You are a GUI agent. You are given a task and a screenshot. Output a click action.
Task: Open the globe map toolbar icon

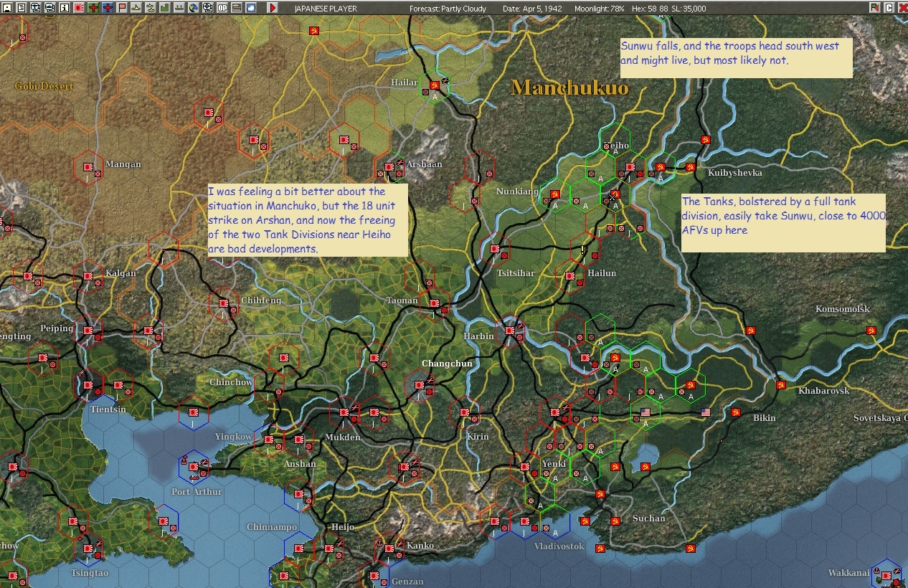(193, 8)
